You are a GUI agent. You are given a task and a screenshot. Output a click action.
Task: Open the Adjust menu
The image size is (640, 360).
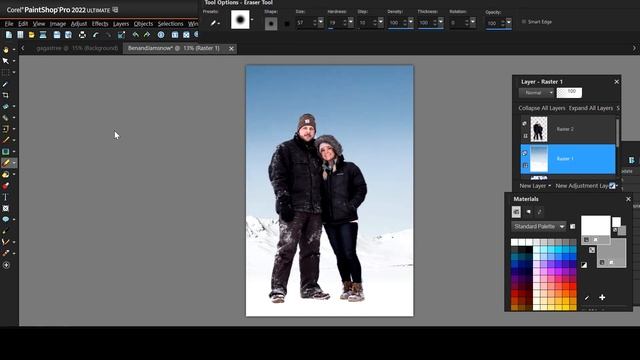pyautogui.click(x=78, y=24)
